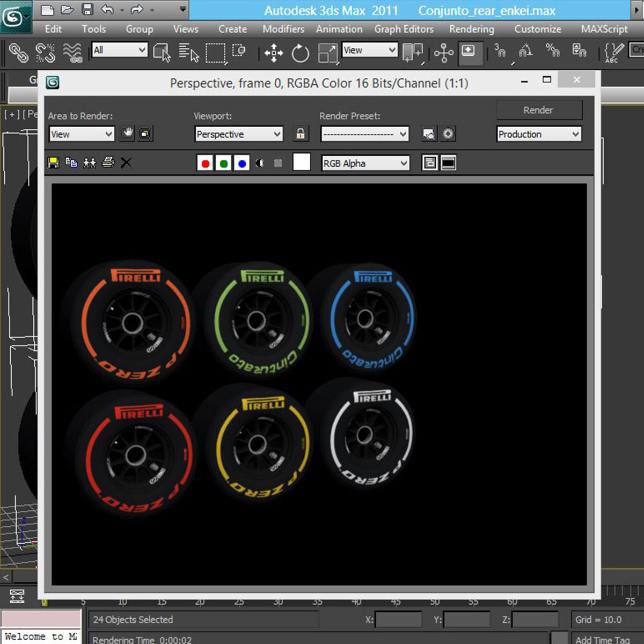Image resolution: width=644 pixels, height=644 pixels.
Task: Print the rendered image
Action: coord(108,162)
